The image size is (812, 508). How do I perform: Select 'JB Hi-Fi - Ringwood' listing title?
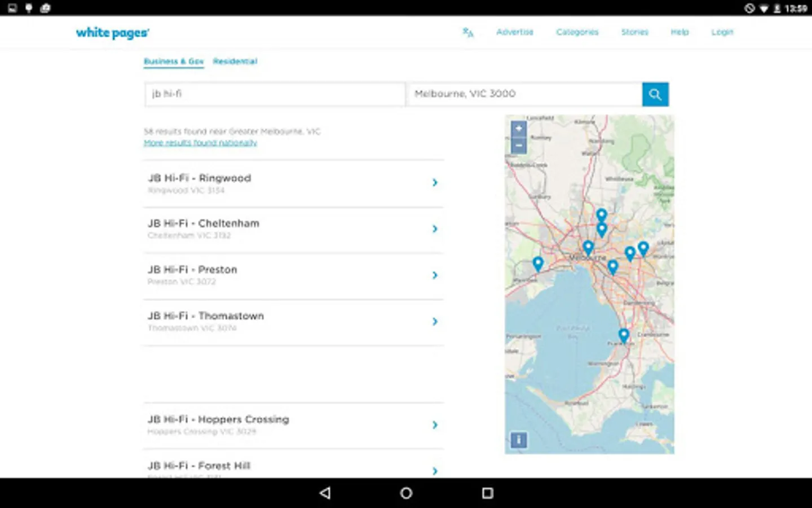200,178
